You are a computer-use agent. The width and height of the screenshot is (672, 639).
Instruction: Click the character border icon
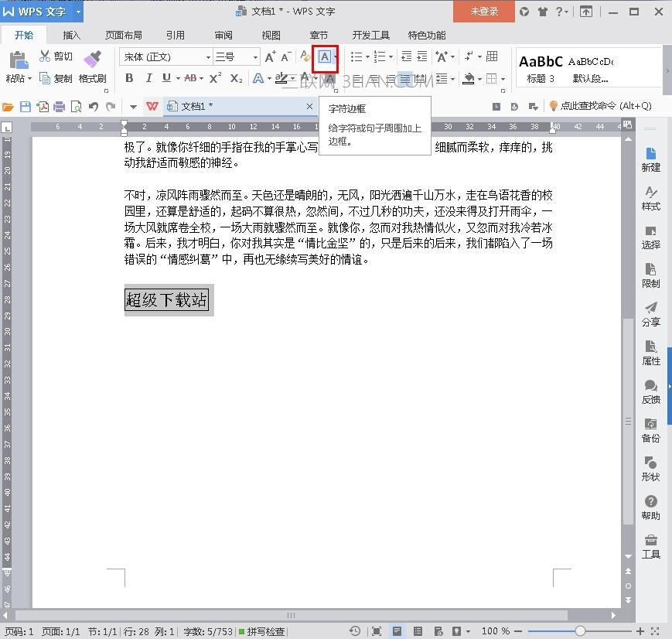pos(326,57)
